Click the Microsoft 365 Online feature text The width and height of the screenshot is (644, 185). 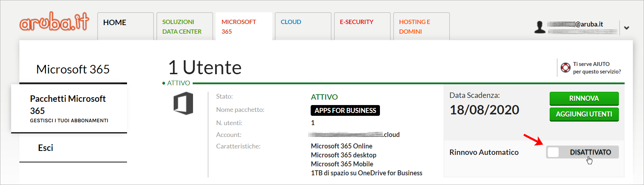(x=342, y=146)
